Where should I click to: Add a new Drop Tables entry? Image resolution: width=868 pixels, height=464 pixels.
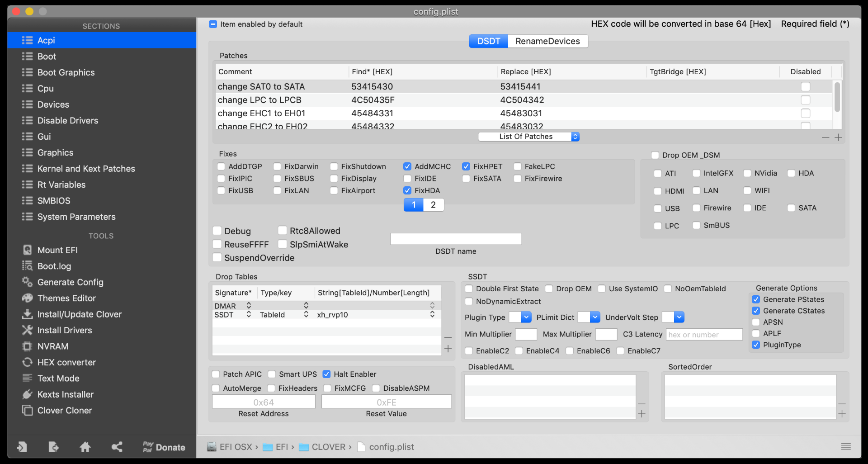pos(448,349)
